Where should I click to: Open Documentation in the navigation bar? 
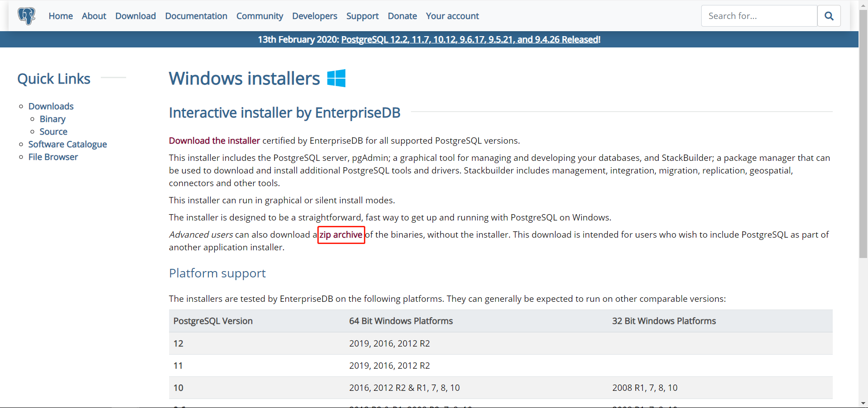(196, 16)
